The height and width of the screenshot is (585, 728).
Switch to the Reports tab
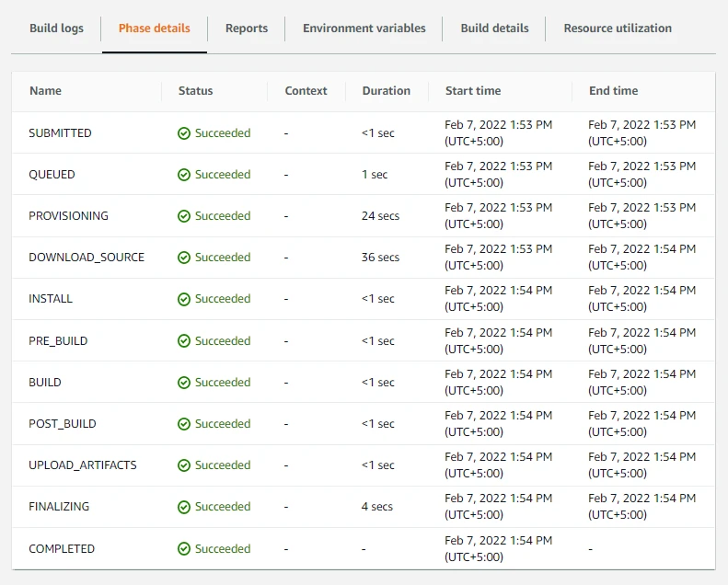(x=247, y=29)
